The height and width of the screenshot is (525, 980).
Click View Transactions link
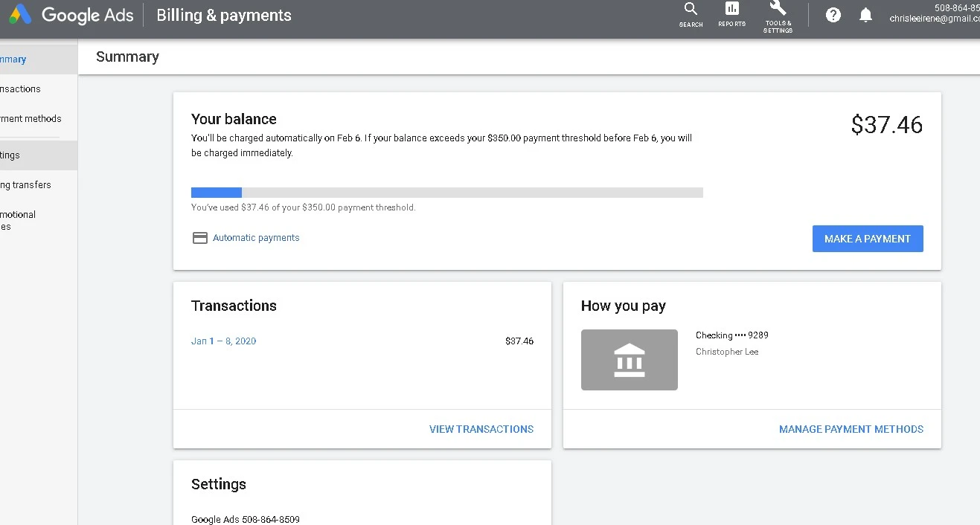point(481,429)
